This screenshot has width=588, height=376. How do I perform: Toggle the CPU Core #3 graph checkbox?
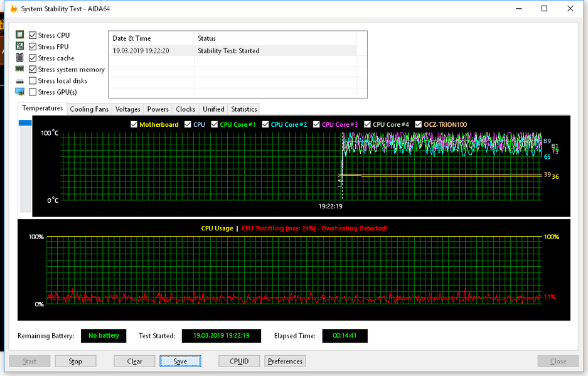pos(316,124)
